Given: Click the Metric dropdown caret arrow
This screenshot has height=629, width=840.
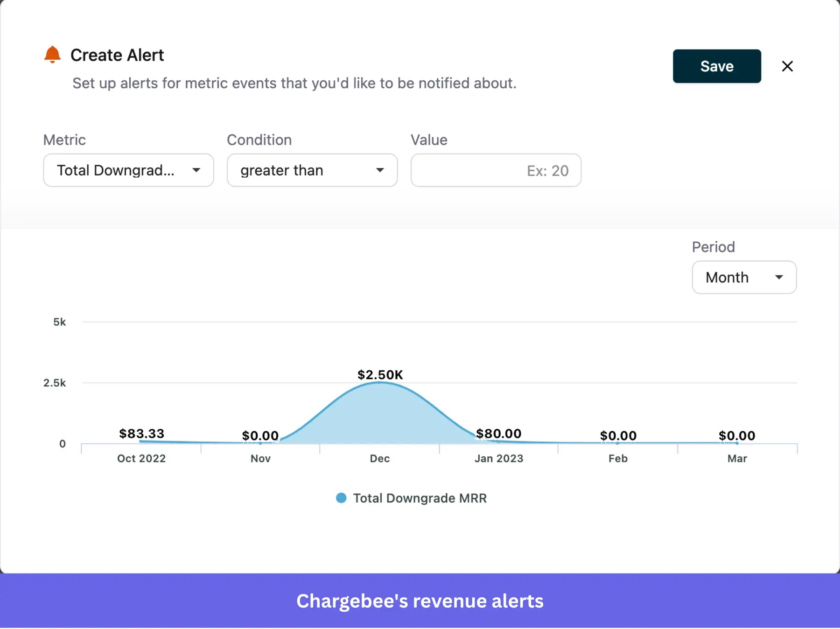Looking at the screenshot, I should [x=196, y=170].
